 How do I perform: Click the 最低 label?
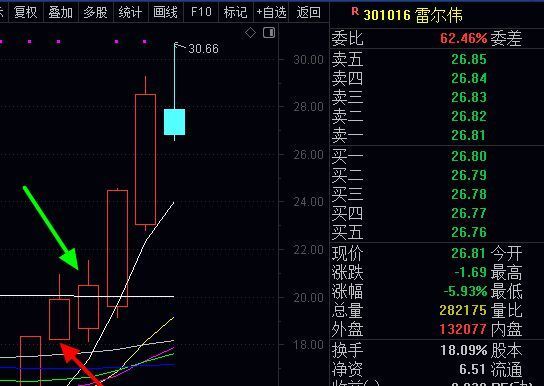(x=506, y=291)
